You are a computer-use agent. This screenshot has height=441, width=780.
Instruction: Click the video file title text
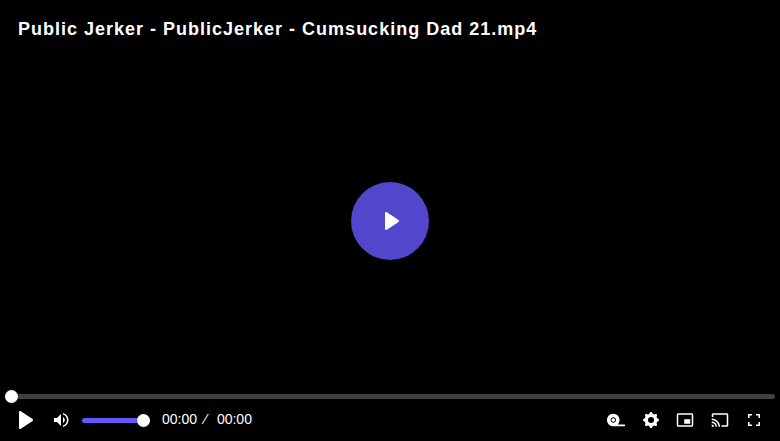pos(278,29)
